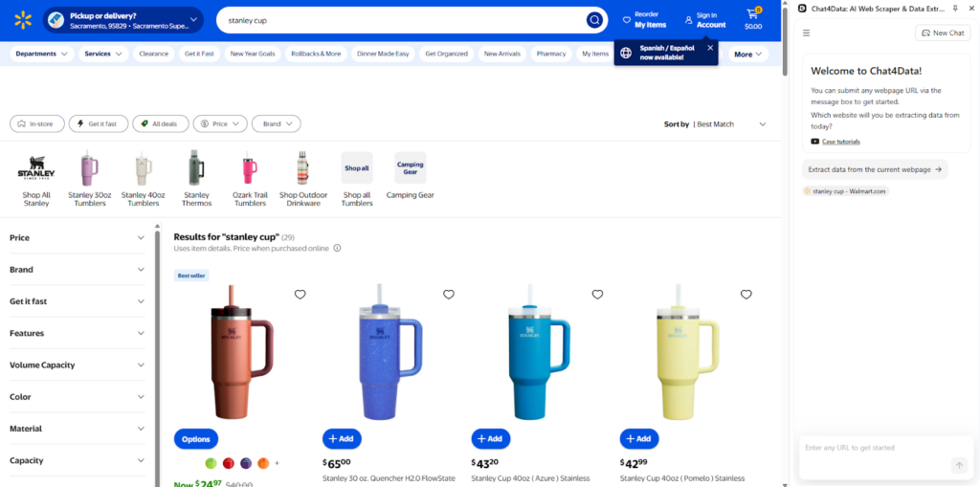Expand Material sidebar section
Screen dimensions: 980x487
[x=78, y=429]
